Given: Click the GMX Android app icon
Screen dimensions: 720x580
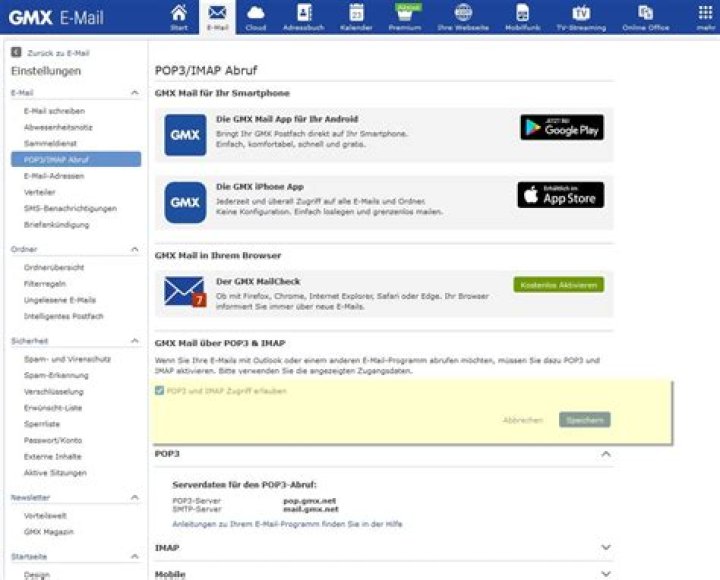Looking at the screenshot, I should coord(185,135).
